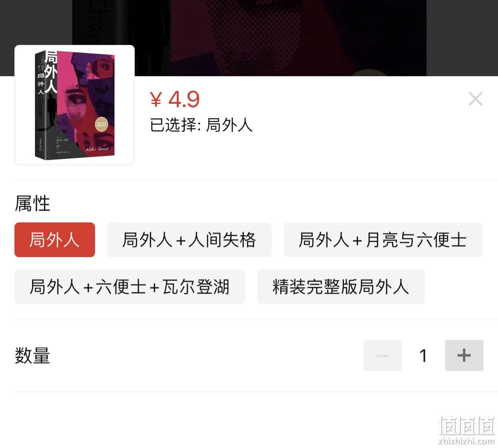Viewport: 498px width, 448px height.
Task: Choose the 局外人+人间失格 bundle
Action: 189,240
